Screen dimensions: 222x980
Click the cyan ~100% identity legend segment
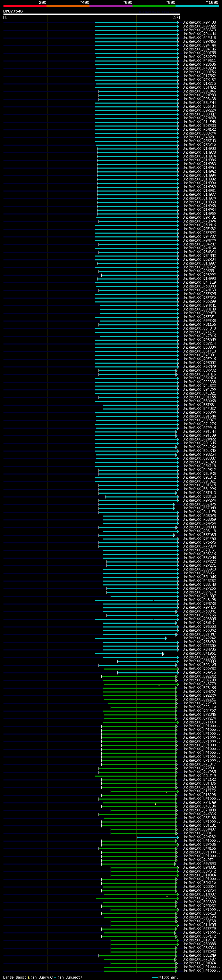pyautogui.click(x=197, y=6)
